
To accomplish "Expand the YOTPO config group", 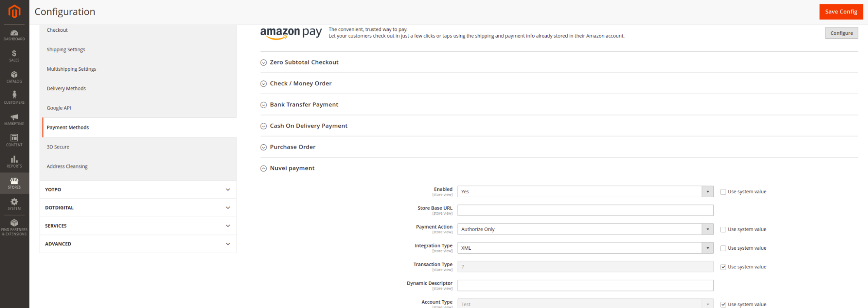I will [x=138, y=189].
